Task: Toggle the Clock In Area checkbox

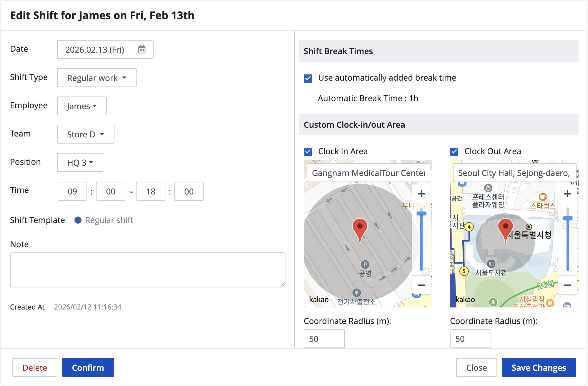Action: coord(308,152)
